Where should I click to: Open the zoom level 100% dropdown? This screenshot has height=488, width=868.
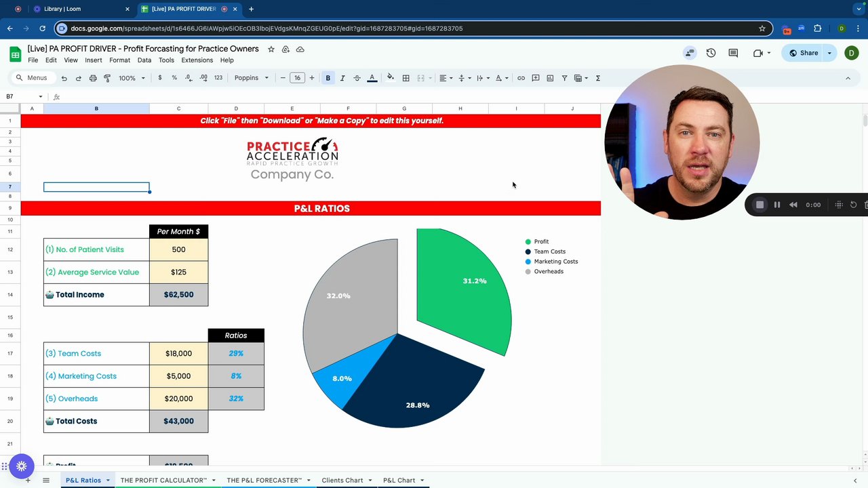132,78
